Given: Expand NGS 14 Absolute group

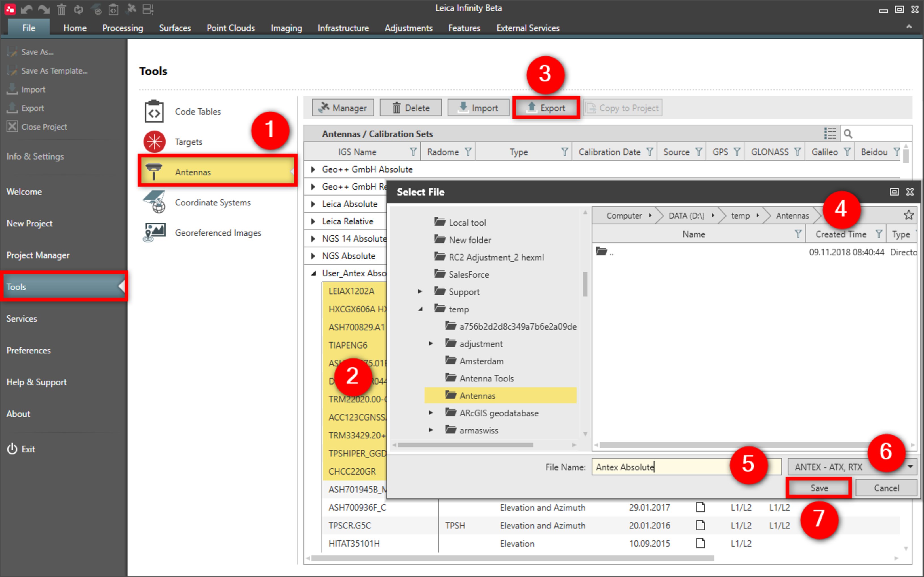Looking at the screenshot, I should [x=313, y=238].
